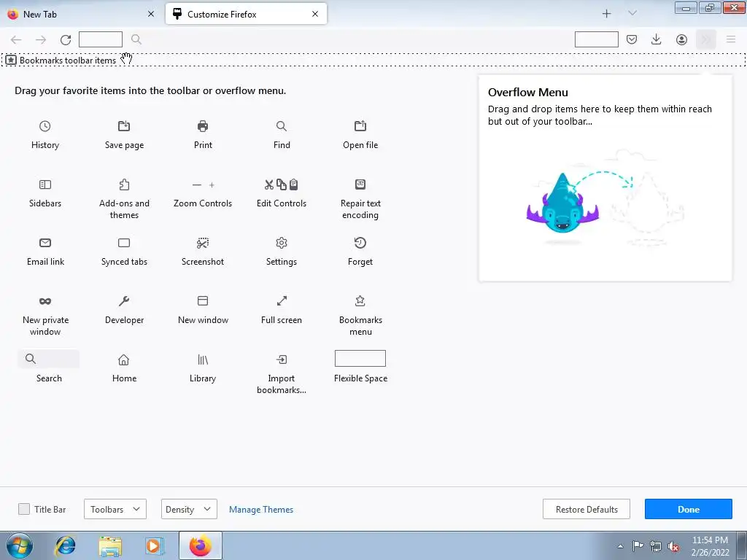This screenshot has height=560, width=747.
Task: Open Windows Explorer from taskbar
Action: point(110,546)
